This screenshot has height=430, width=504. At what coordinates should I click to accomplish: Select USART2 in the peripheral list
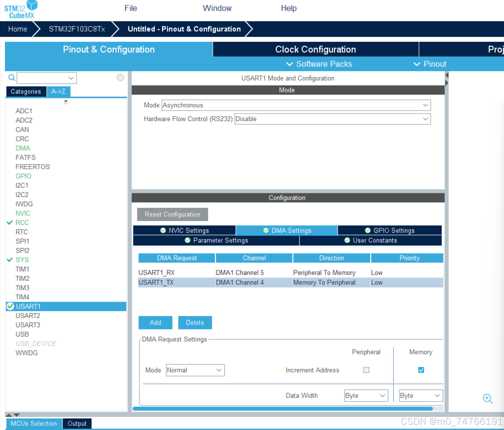[x=28, y=316]
